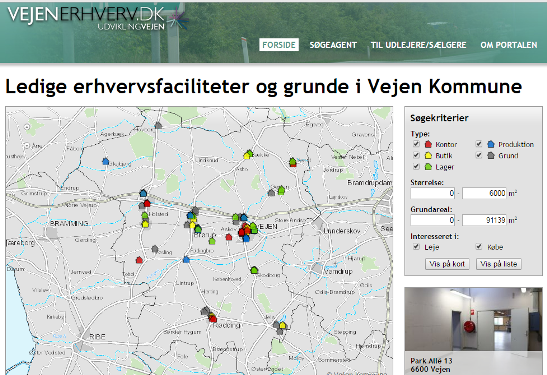This screenshot has height=375, width=547.
Task: Click the BRAMMING label on map
Action: coord(69,223)
